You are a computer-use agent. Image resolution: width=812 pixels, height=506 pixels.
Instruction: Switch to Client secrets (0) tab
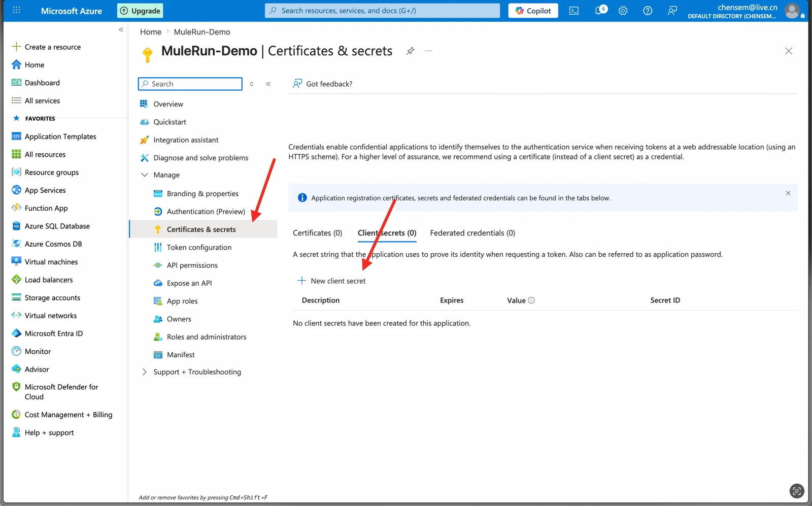pyautogui.click(x=387, y=233)
